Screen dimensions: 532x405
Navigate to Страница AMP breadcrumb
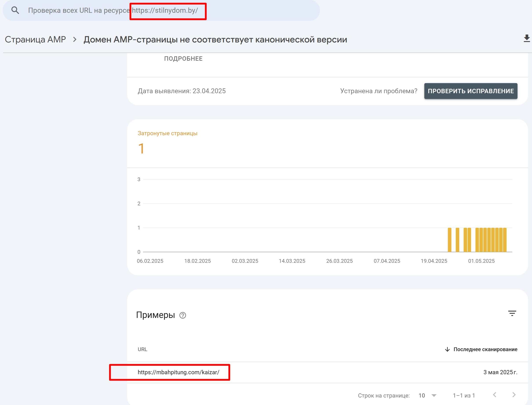(35, 40)
